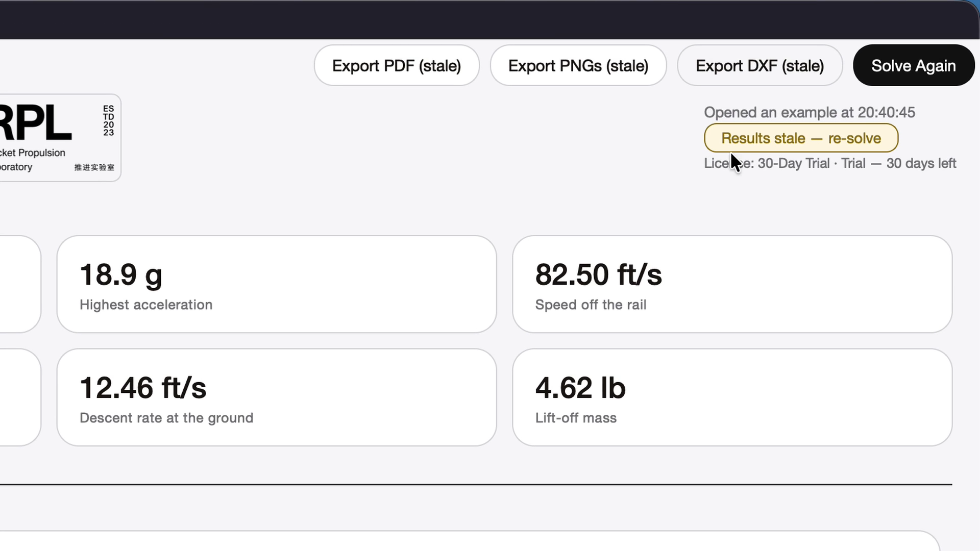The image size is (980, 551).
Task: Select the 12.46 ft/s value
Action: click(x=143, y=388)
